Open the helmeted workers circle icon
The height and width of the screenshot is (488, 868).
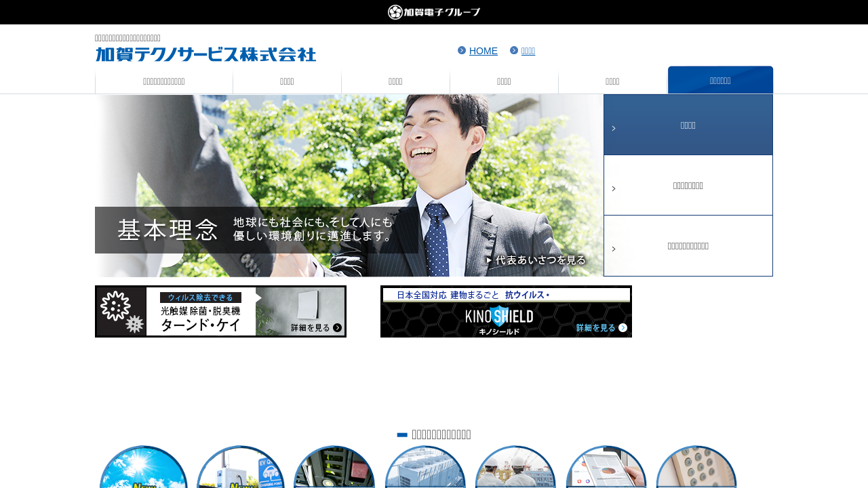[515, 469]
